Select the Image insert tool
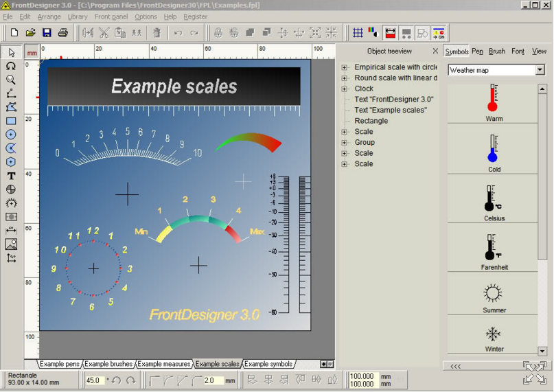Viewport: 554px width, 392px height. (x=11, y=244)
